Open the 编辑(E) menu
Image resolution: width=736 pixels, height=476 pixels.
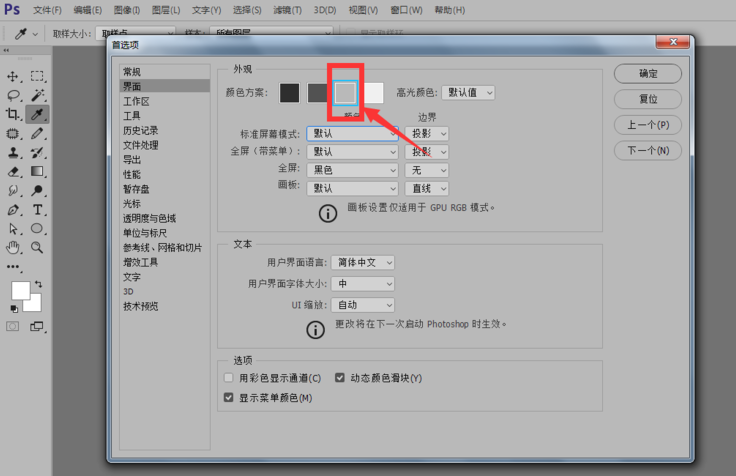[x=87, y=10]
